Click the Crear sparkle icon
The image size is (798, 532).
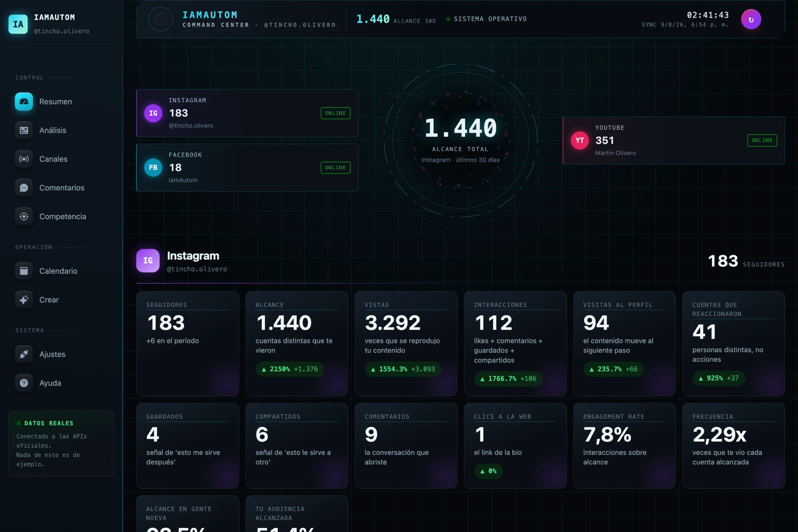(24, 300)
